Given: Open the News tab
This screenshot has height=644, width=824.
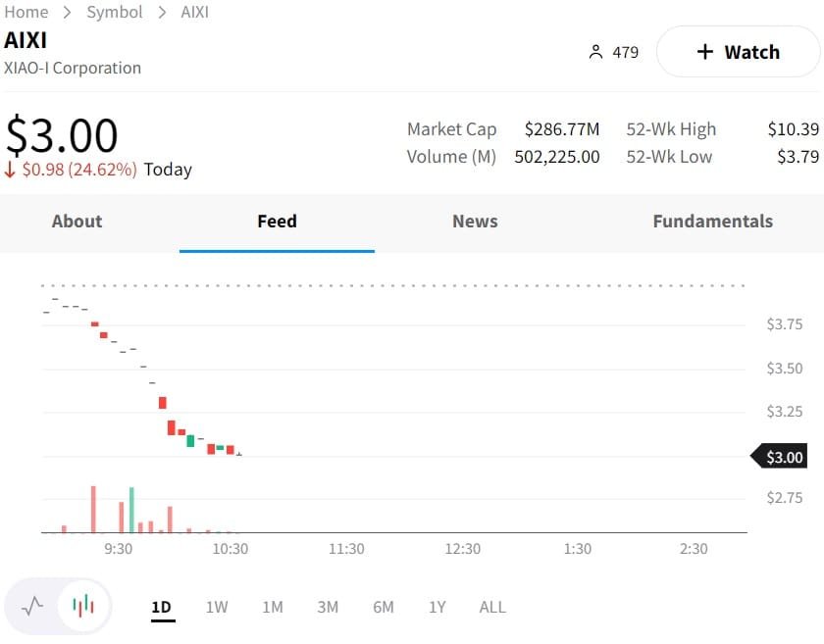Looking at the screenshot, I should coord(475,222).
